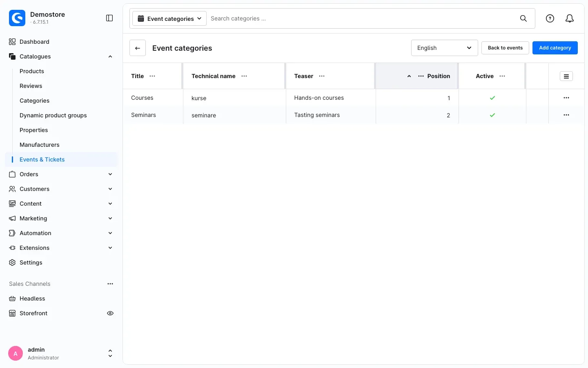The height and width of the screenshot is (368, 588).
Task: Click the Courses category title
Action: pyautogui.click(x=142, y=98)
